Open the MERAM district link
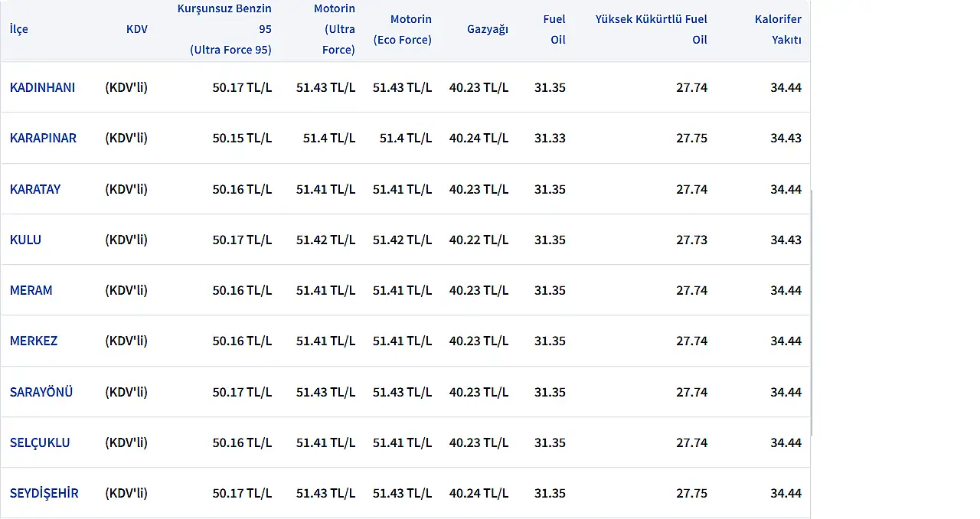The width and height of the screenshot is (980, 519). click(x=31, y=290)
